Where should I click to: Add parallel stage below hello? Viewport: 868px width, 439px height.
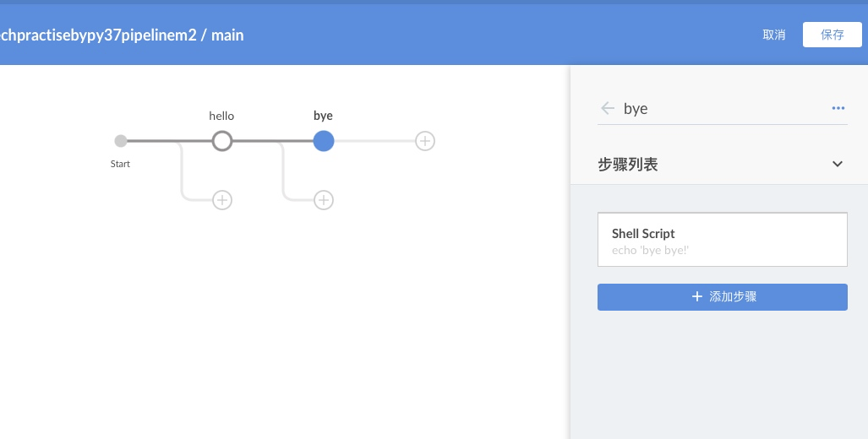222,200
